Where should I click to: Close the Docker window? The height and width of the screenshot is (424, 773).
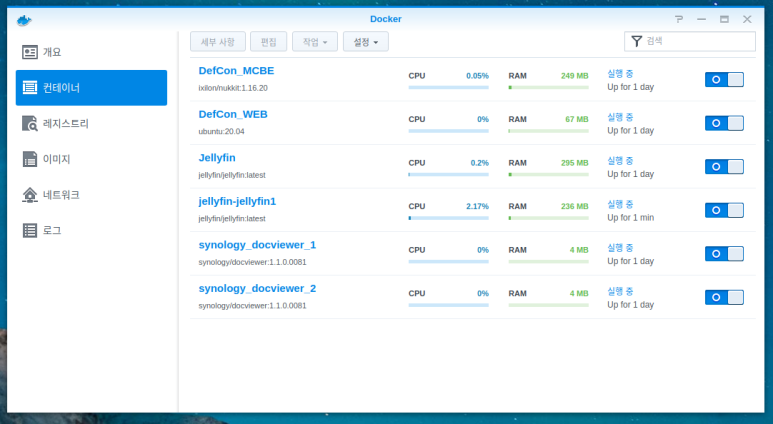point(747,19)
